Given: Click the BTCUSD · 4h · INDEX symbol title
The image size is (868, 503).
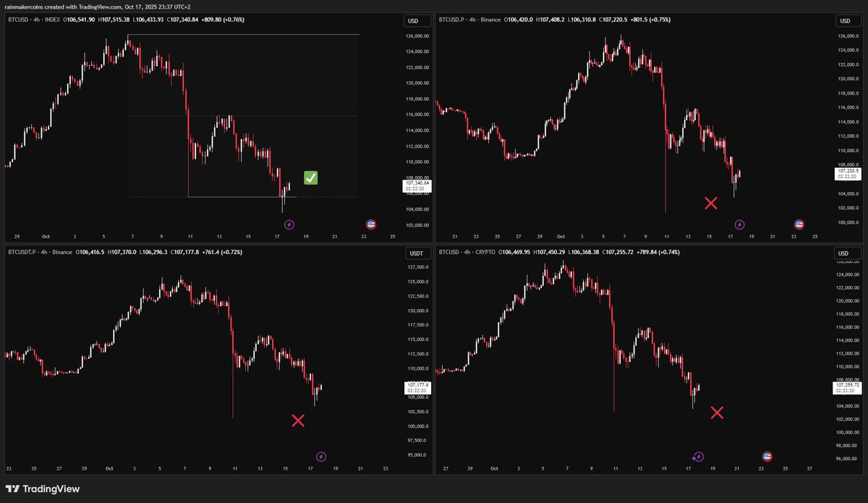Looking at the screenshot, I should pos(35,20).
